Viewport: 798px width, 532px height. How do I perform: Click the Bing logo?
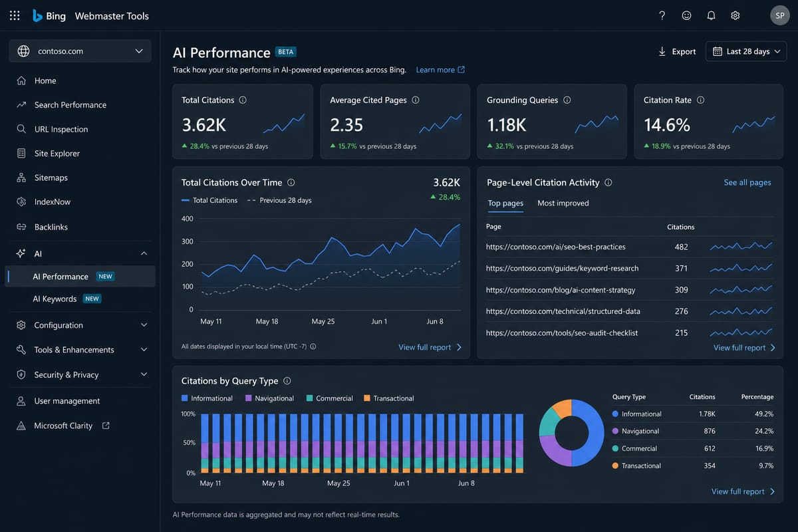(x=49, y=15)
